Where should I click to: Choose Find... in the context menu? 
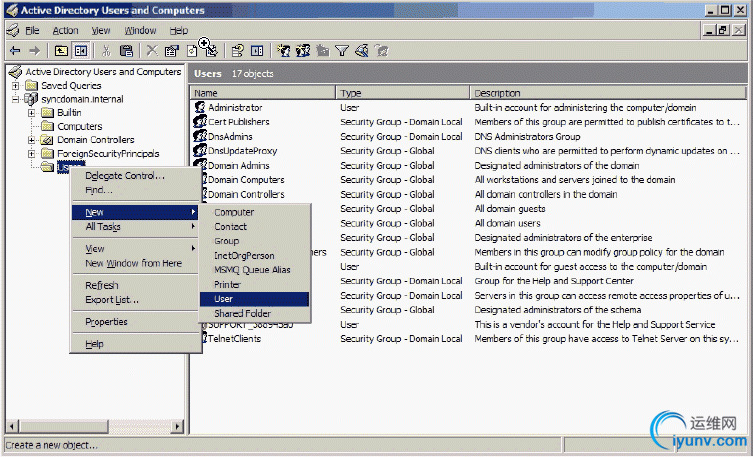pyautogui.click(x=136, y=190)
